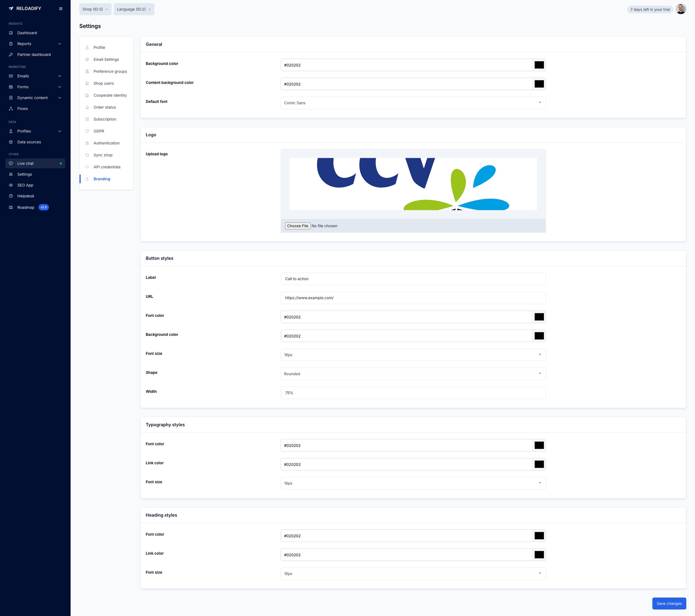Open the Partner dashboard
Viewport: 695px width, 616px height.
pyautogui.click(x=34, y=55)
